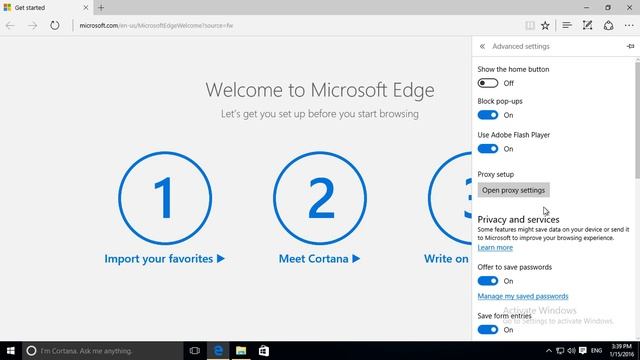Pin the Advanced settings pane
Image resolution: width=640 pixels, height=360 pixels.
pyautogui.click(x=631, y=46)
